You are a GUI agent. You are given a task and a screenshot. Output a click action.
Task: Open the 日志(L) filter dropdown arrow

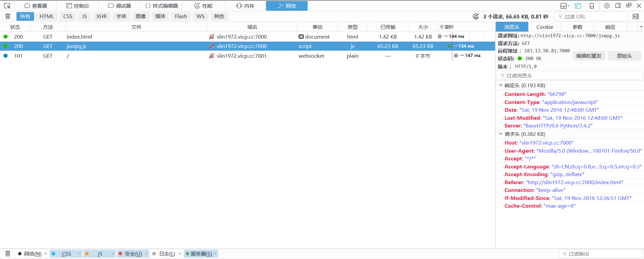[x=180, y=254]
